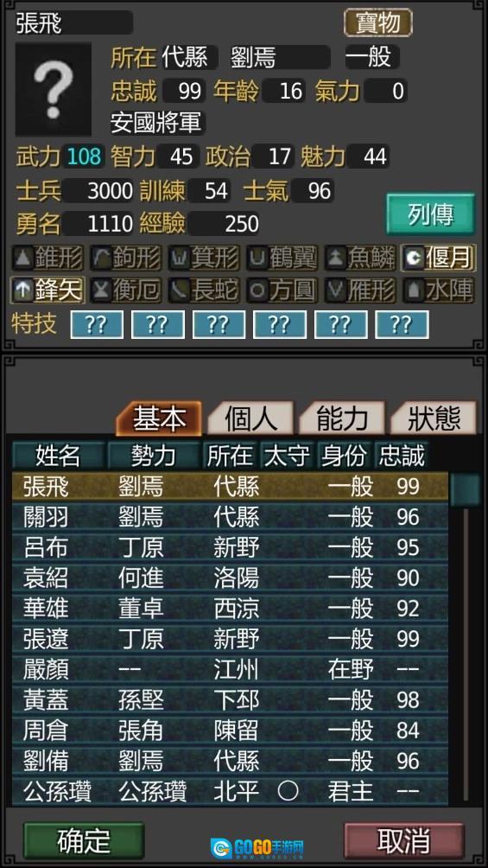The height and width of the screenshot is (868, 488).
Task: Sort list by 勢力 column header
Action: [x=153, y=456]
